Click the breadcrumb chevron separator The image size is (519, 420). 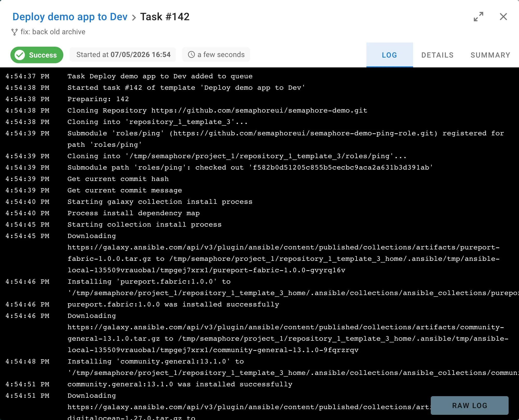point(134,17)
